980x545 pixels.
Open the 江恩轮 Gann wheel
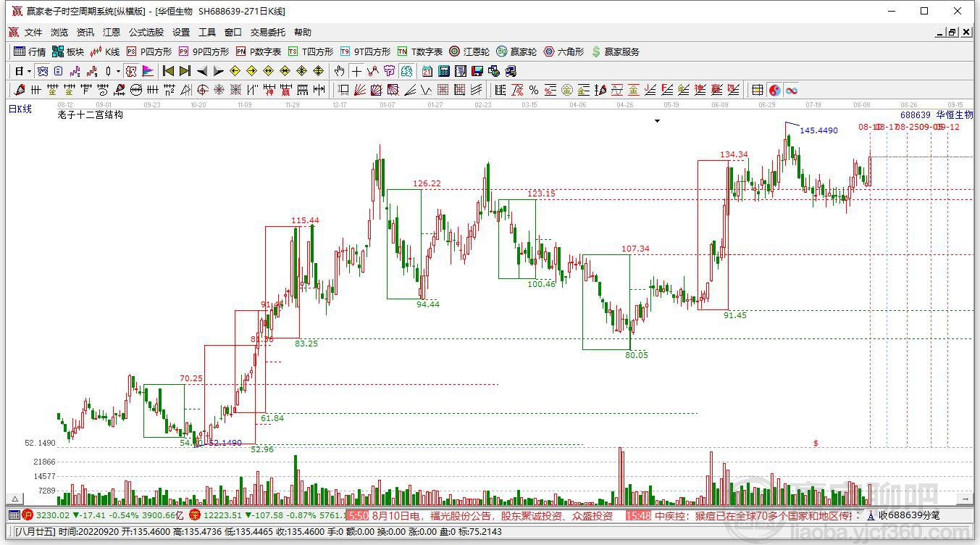[469, 51]
